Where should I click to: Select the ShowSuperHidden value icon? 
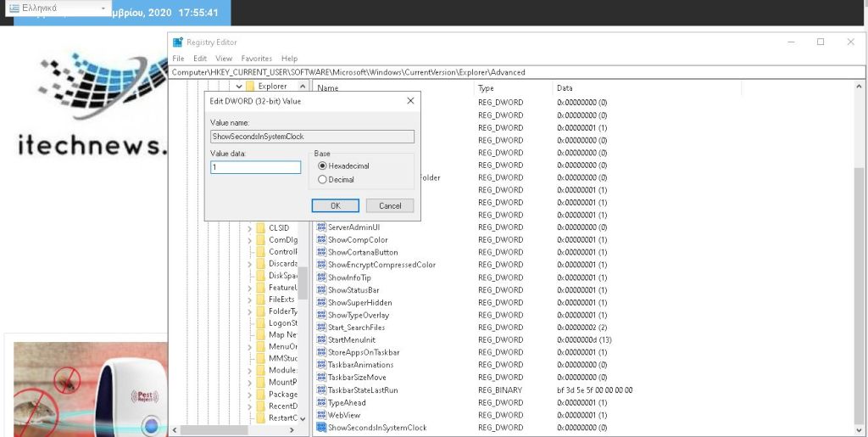point(321,302)
